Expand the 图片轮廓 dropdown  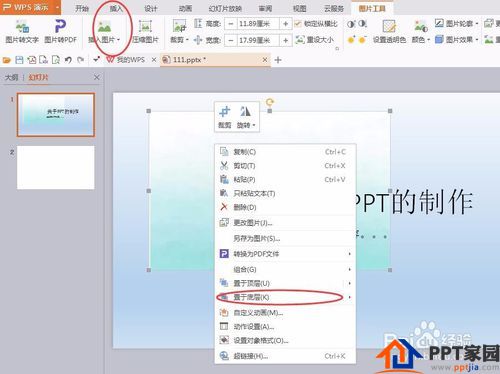(x=477, y=24)
